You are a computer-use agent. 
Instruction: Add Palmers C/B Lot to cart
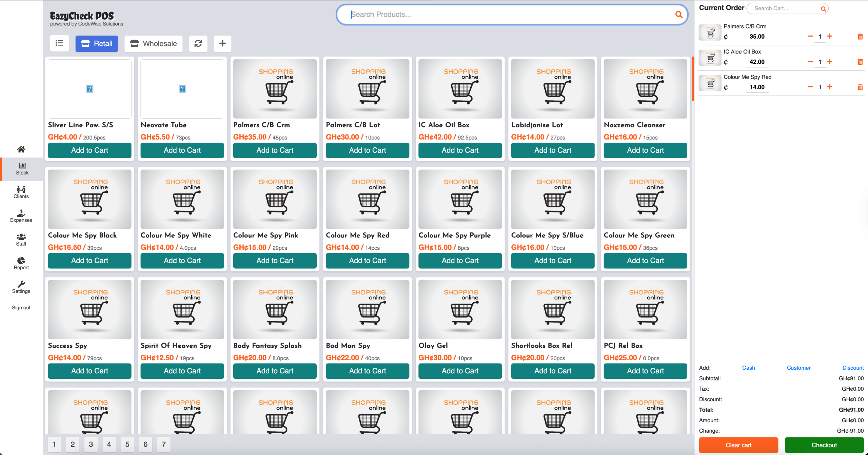(368, 150)
